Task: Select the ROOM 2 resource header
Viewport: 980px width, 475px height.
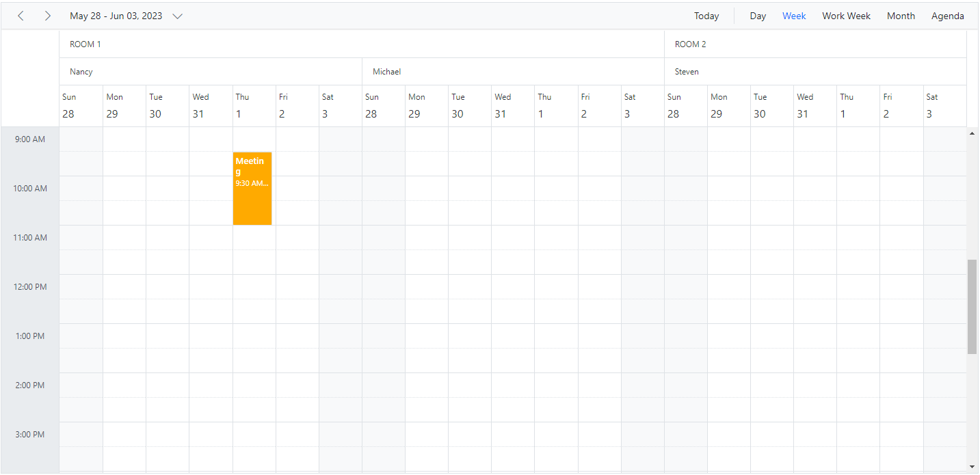Action: [815, 44]
